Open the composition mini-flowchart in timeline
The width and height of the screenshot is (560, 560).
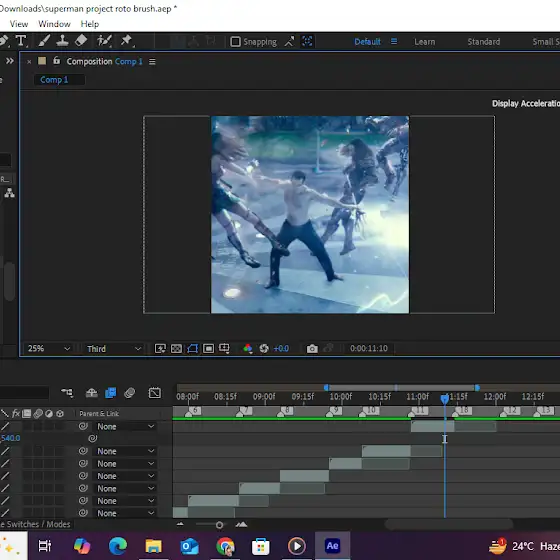click(x=67, y=393)
